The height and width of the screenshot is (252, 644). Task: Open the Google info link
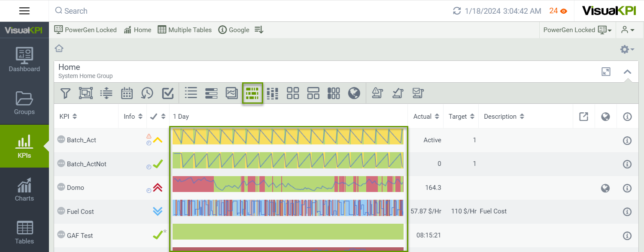[234, 30]
